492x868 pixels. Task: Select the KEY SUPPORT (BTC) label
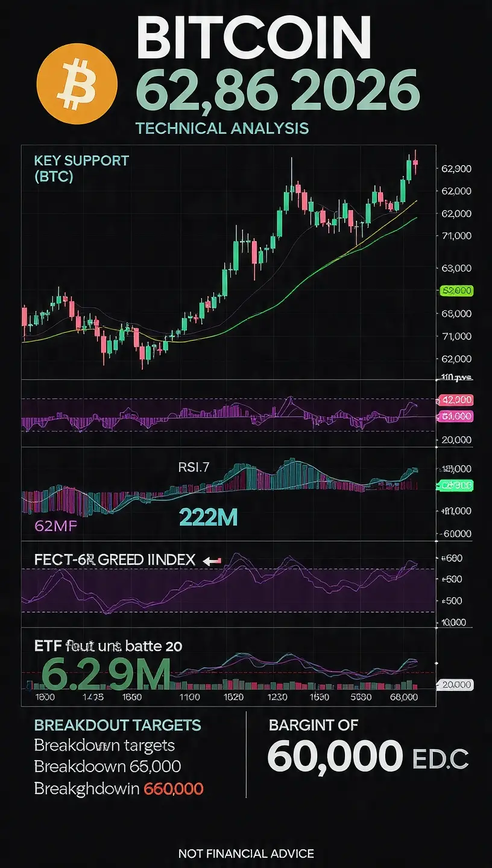tap(81, 169)
